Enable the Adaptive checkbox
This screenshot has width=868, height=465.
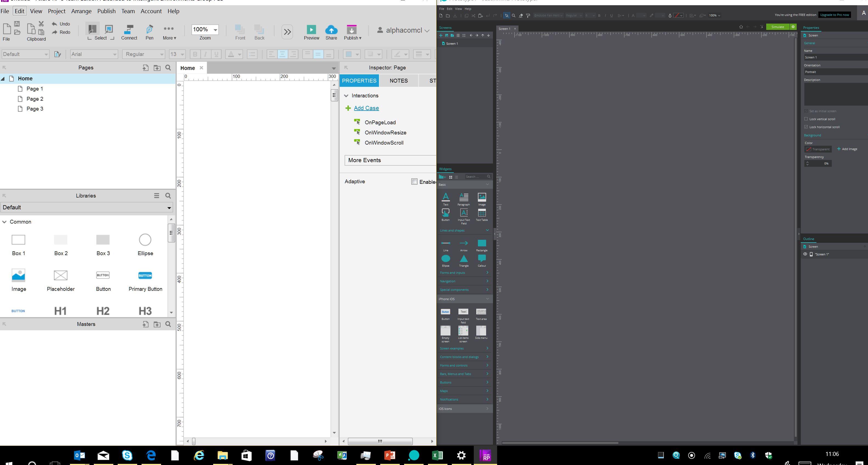tap(414, 182)
